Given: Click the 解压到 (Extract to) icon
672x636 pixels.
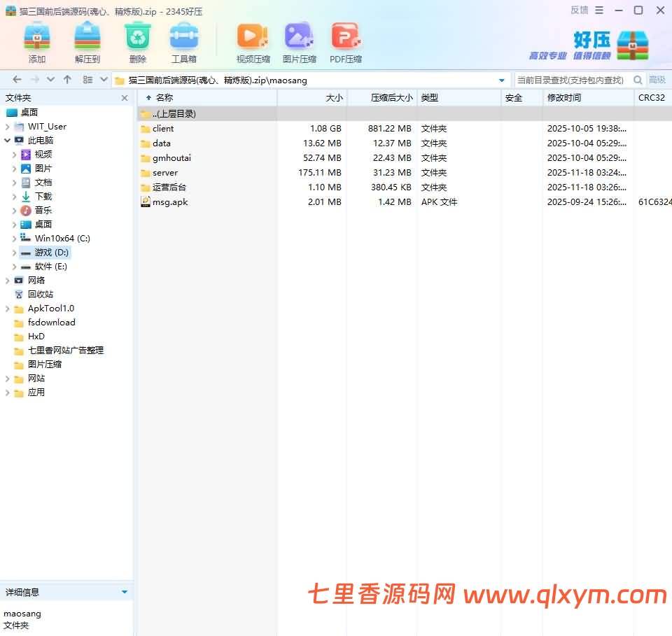Looking at the screenshot, I should coord(87,36).
